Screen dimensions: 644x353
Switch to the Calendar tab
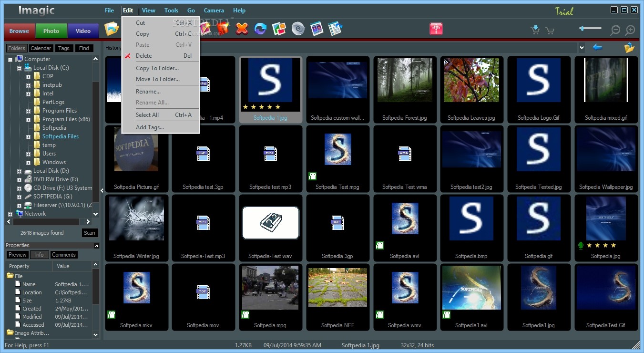[41, 48]
